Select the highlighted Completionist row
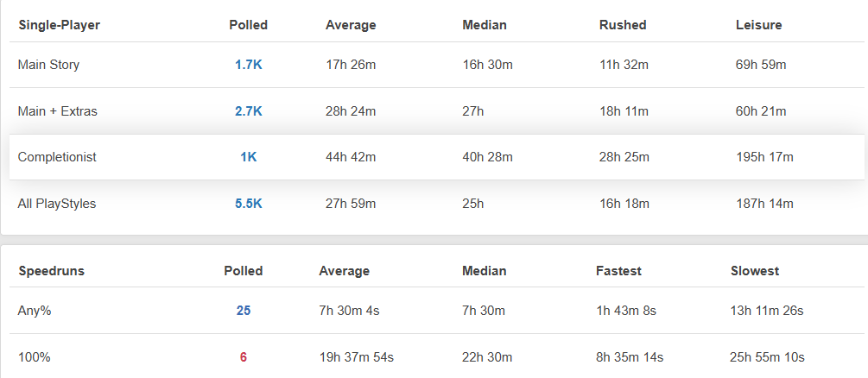Screen dimensions: 868x378 click(437, 157)
